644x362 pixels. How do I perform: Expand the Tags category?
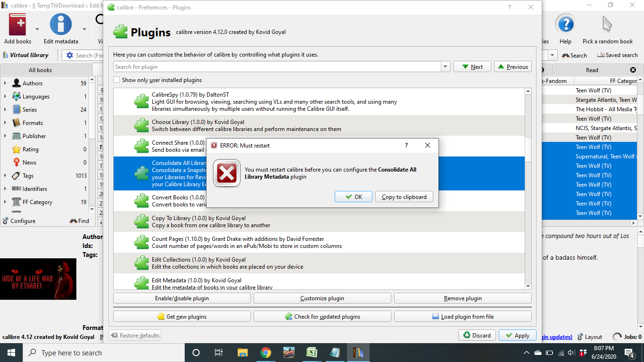[5, 175]
